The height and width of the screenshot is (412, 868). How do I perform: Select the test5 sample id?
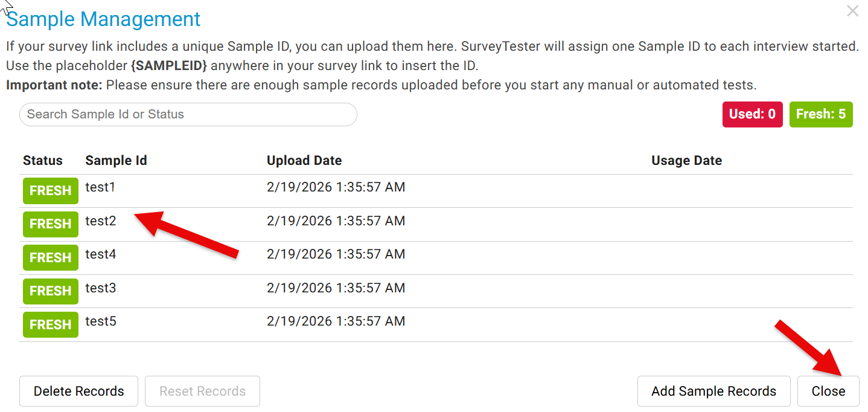coord(100,321)
